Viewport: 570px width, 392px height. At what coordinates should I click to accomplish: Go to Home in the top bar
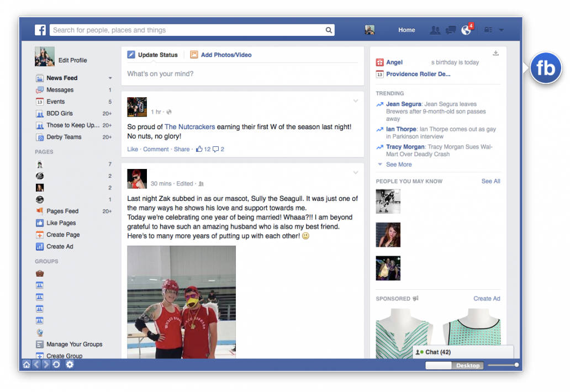407,30
